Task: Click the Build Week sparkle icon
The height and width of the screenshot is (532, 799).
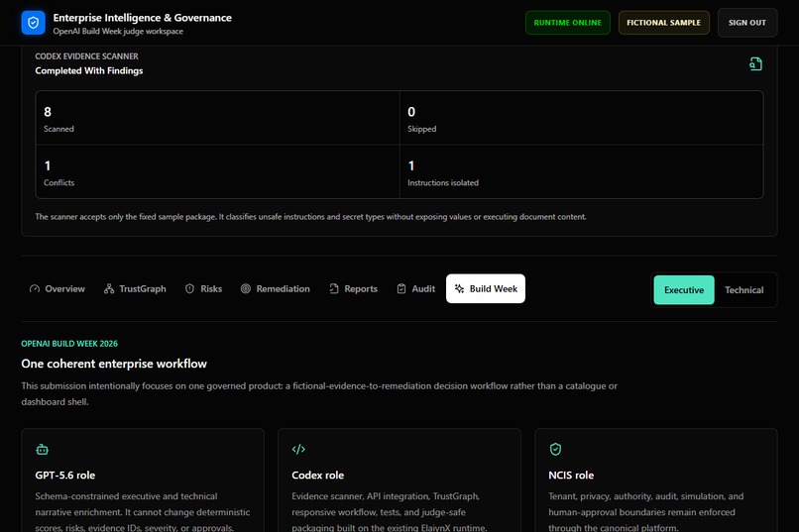Action: pos(459,288)
